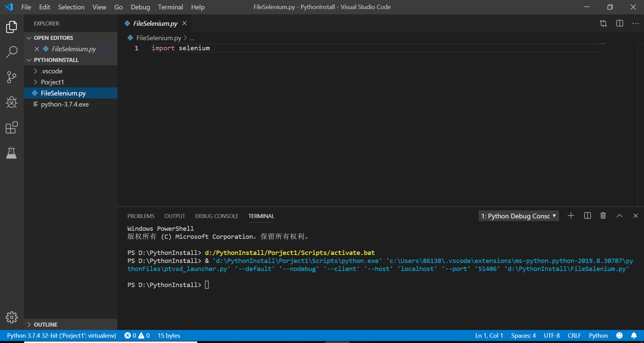Click the VS Code logo icon
This screenshot has width=644, height=343.
tap(9, 7)
